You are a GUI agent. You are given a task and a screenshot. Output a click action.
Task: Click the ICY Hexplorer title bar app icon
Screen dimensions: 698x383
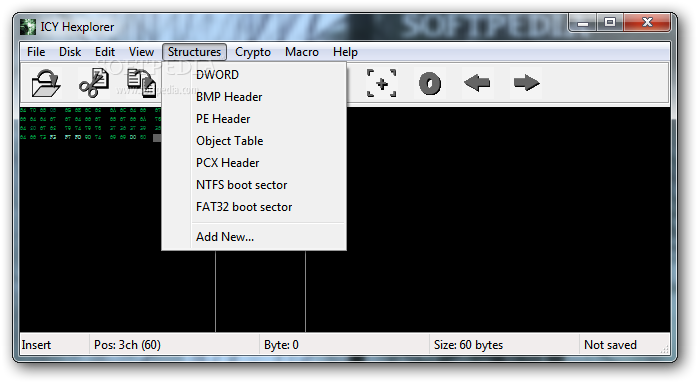28,27
